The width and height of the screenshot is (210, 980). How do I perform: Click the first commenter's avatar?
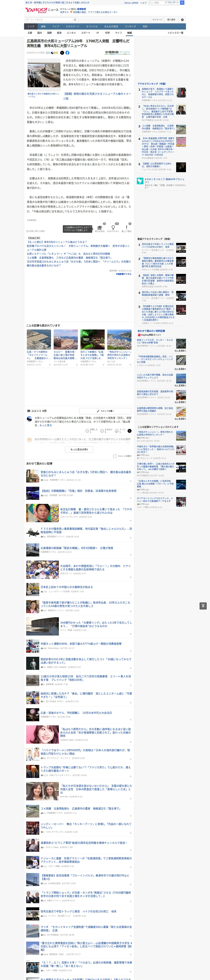click(x=29, y=419)
